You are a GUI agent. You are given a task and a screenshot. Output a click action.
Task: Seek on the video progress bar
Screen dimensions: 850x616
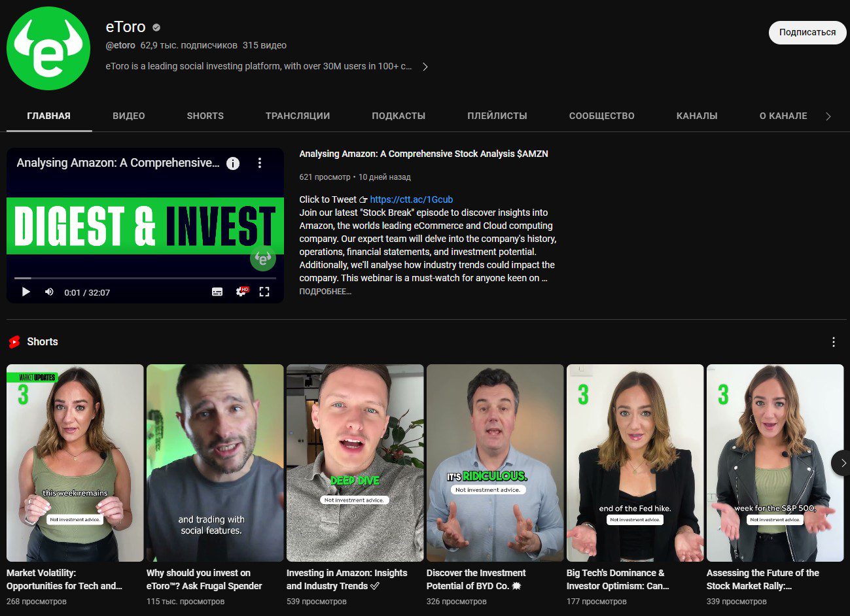[145, 279]
